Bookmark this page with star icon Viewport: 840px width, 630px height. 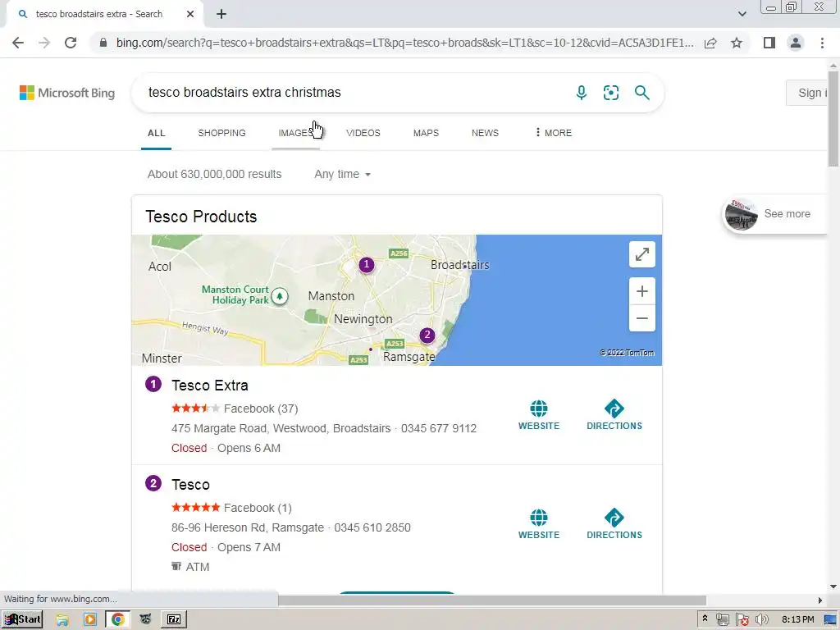pos(737,43)
